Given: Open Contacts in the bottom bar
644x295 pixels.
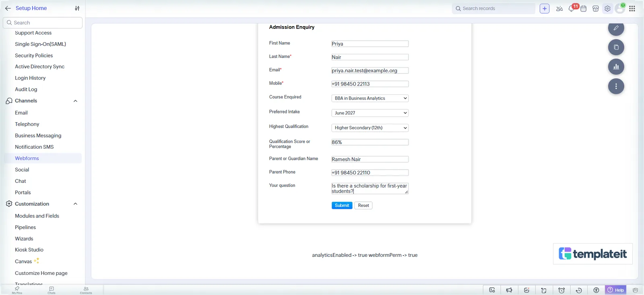Looking at the screenshot, I should coord(86,290).
